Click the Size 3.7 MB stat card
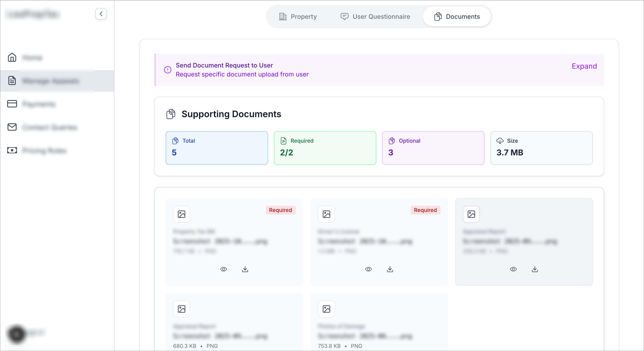The image size is (644, 351). [x=542, y=148]
